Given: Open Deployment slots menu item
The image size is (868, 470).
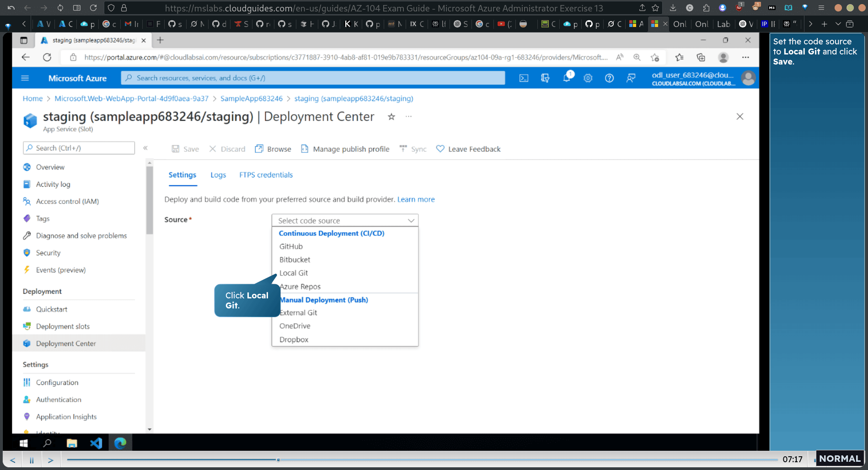Looking at the screenshot, I should [x=63, y=327].
